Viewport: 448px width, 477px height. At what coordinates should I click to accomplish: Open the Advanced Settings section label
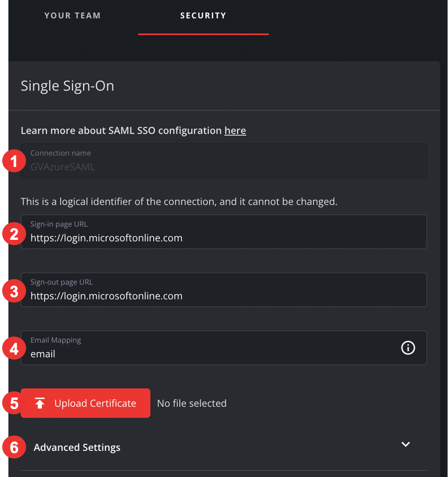pos(77,447)
